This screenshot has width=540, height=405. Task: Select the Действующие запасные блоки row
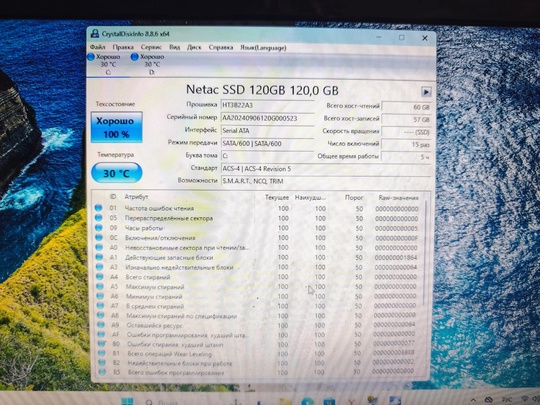tap(257, 257)
